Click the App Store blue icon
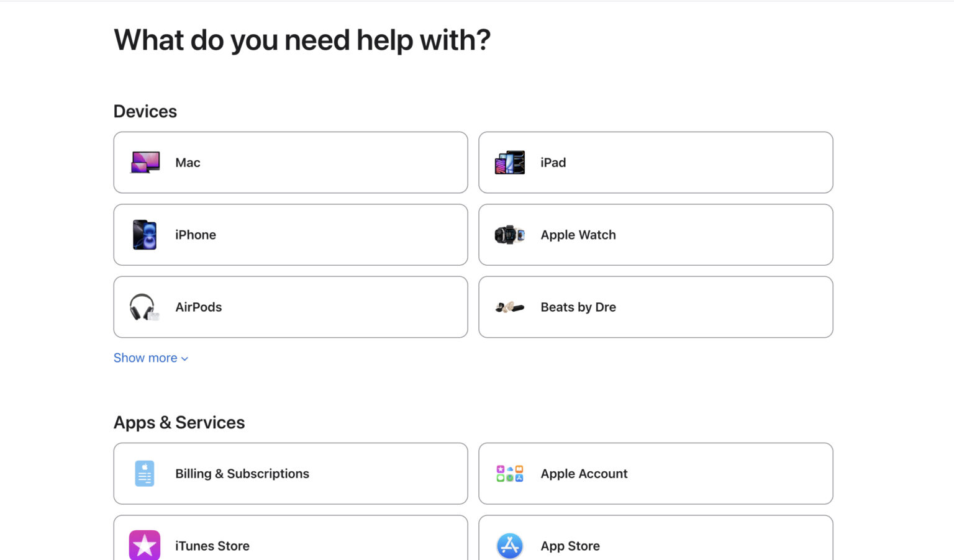Viewport: 954px width, 560px height. point(509,545)
